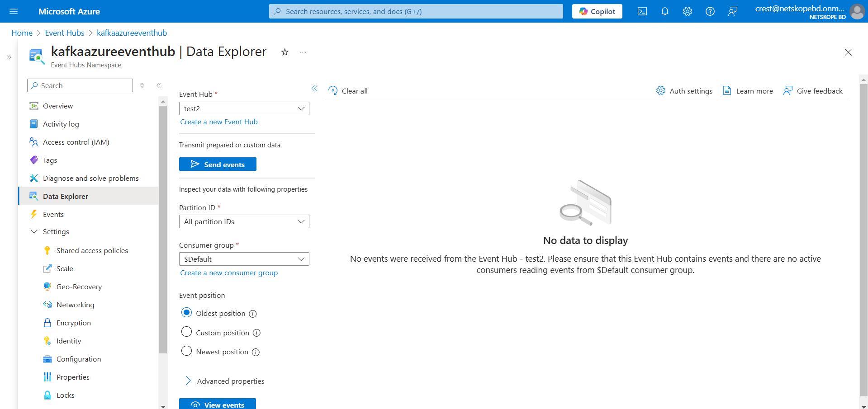The image size is (868, 409).
Task: Click the View events button
Action: click(218, 404)
